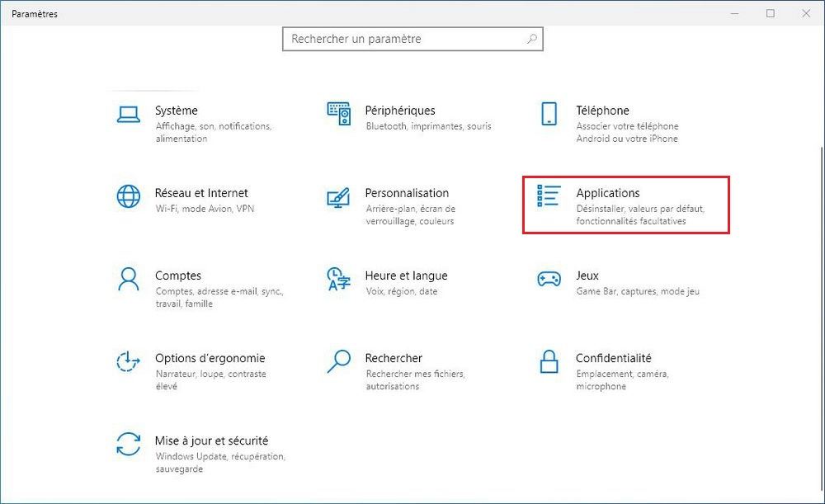Click the Paramètres title bar label

[x=35, y=13]
